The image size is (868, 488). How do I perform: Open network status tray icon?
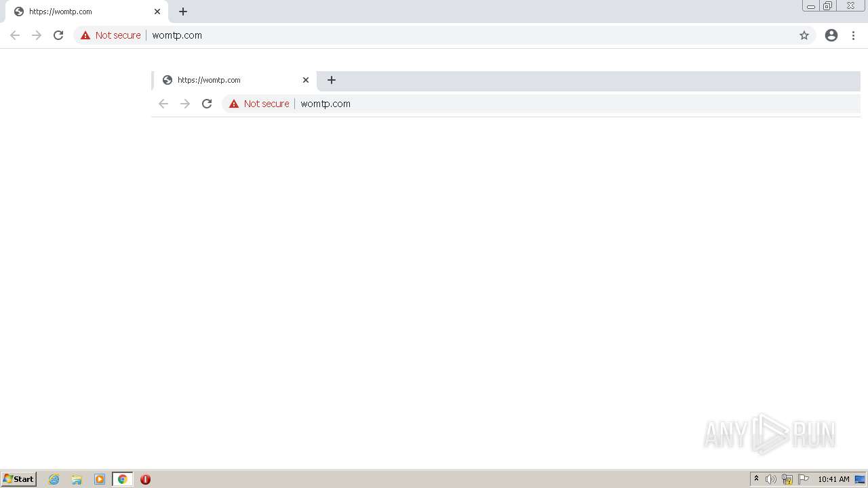[x=787, y=479]
